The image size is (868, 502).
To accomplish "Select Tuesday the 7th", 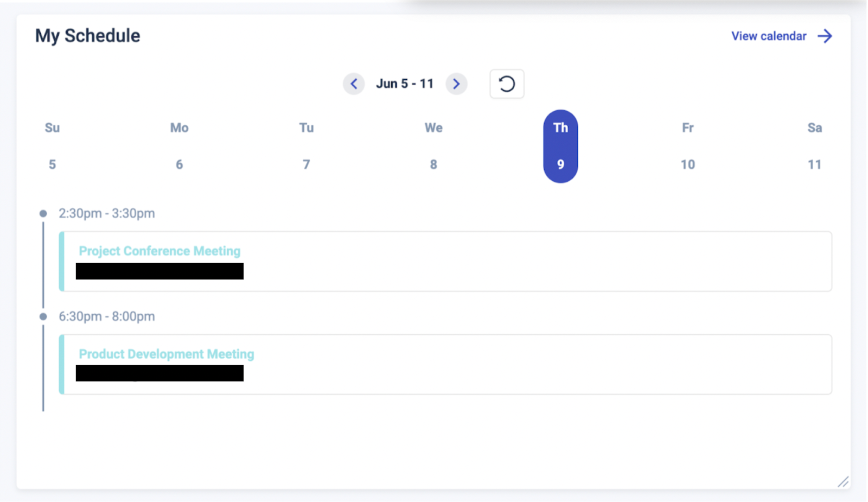I will pos(307,146).
